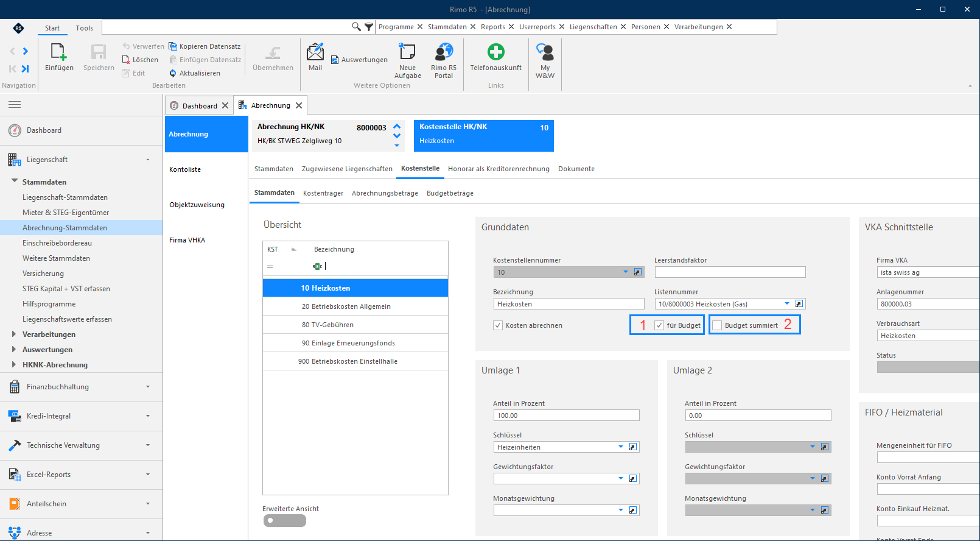Click Anteil in Prozent field Umlage 1

click(566, 415)
